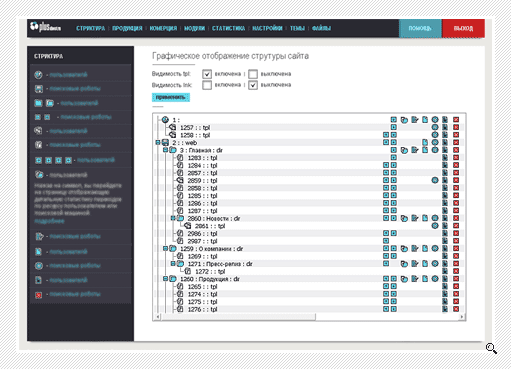Delete row 1258 using the red X
Screen dimensions: 511x369
pyautogui.click(x=456, y=135)
